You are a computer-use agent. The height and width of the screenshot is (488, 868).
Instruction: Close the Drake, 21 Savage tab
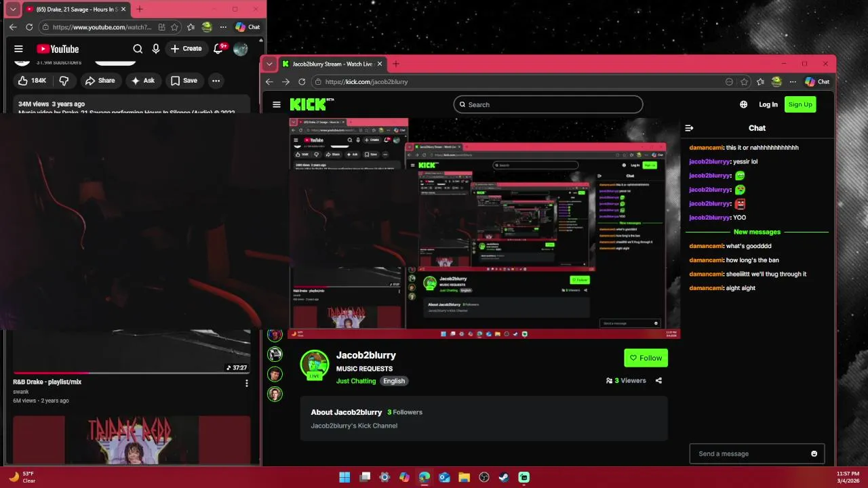pos(123,9)
